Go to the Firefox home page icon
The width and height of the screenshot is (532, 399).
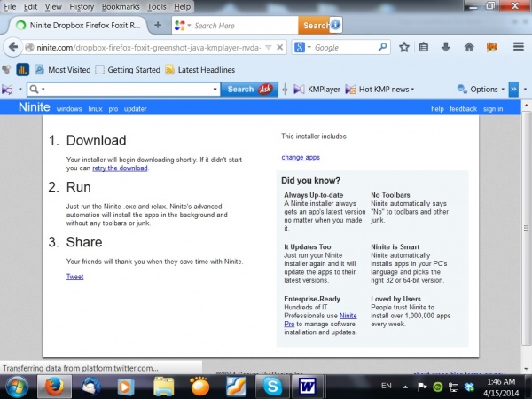tap(467, 47)
